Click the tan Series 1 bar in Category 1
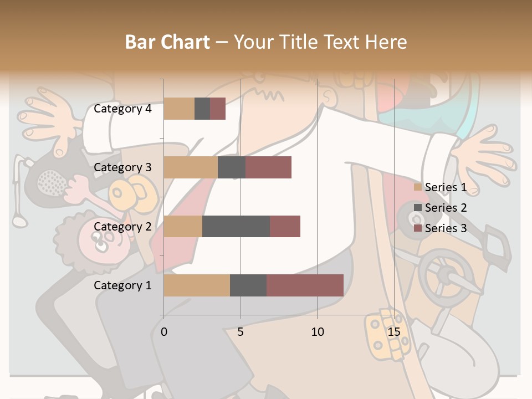This screenshot has height=399, width=532. point(197,285)
